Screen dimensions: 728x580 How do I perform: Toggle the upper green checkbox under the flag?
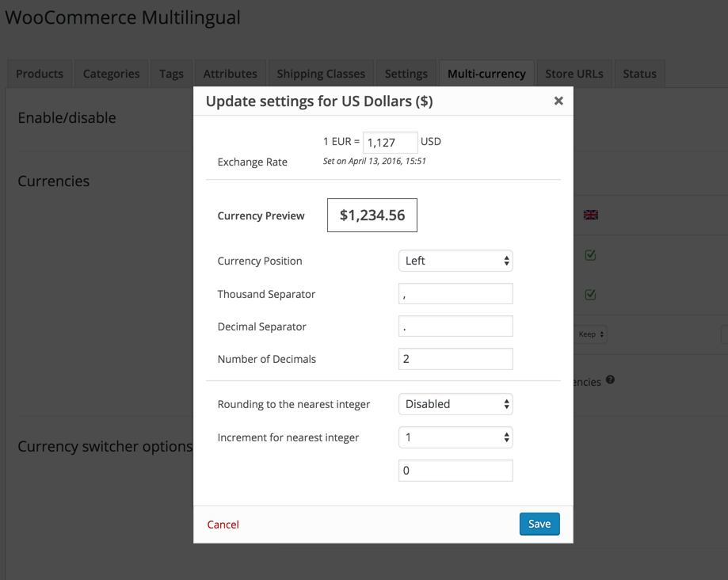tap(591, 255)
